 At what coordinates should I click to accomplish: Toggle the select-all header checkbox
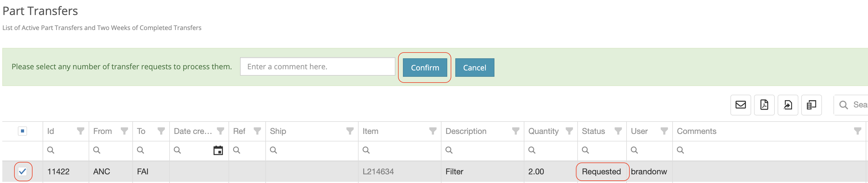coord(22,131)
